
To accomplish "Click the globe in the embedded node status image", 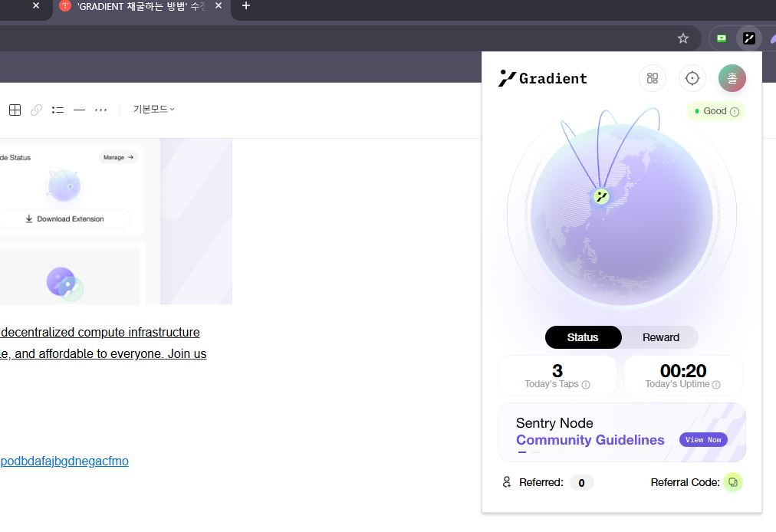I will pyautogui.click(x=64, y=186).
